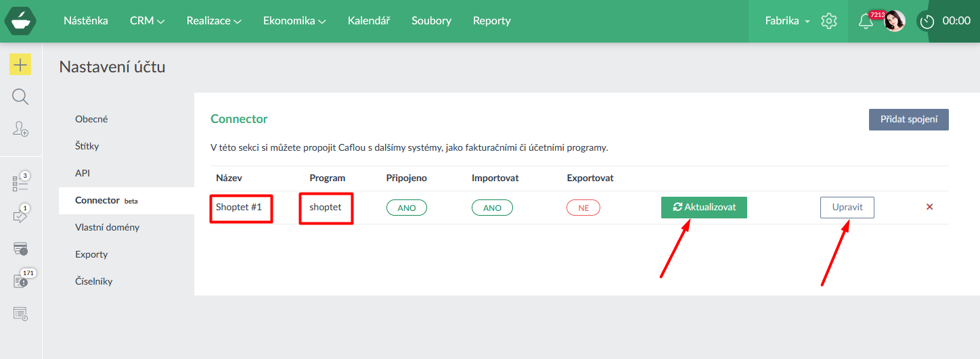The height and width of the screenshot is (359, 980).
Task: Expand the CRM dropdown menu
Action: click(x=147, y=21)
